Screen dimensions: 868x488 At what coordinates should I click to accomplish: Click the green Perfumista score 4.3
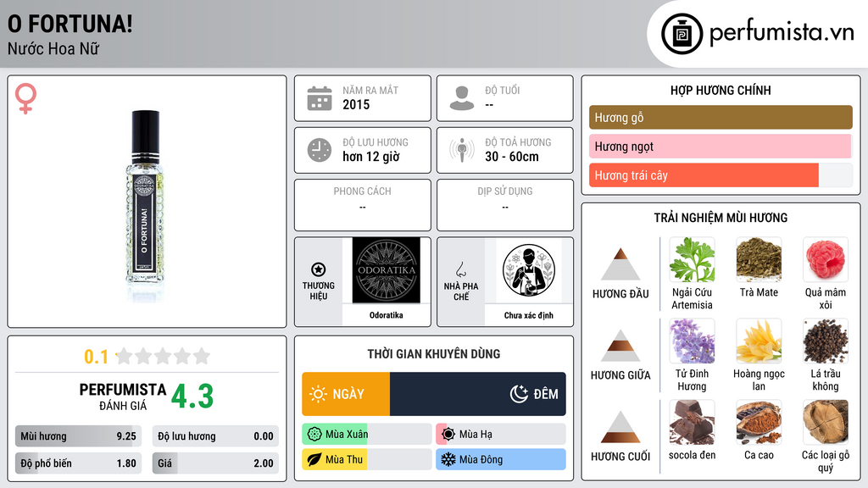point(192,396)
